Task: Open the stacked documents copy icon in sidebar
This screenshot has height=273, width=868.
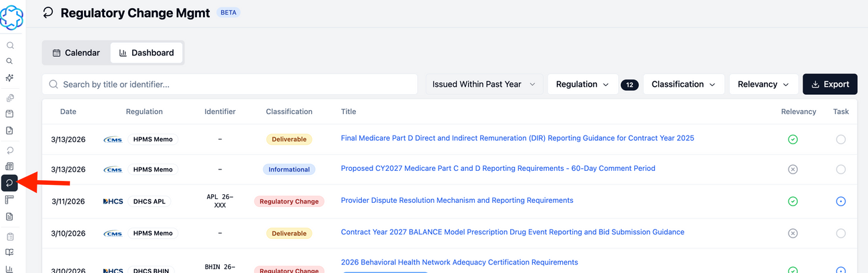Action: click(10, 98)
